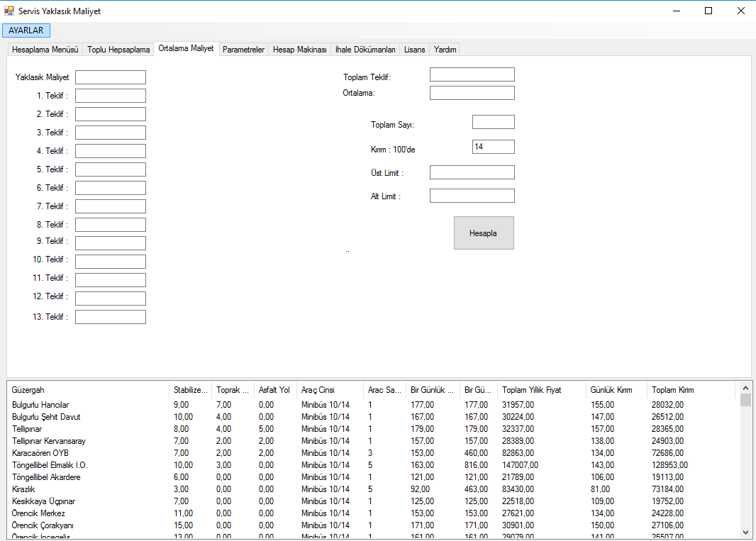Click the table's vertical scrollbar thumb
The width and height of the screenshot is (756, 541).
point(745,400)
